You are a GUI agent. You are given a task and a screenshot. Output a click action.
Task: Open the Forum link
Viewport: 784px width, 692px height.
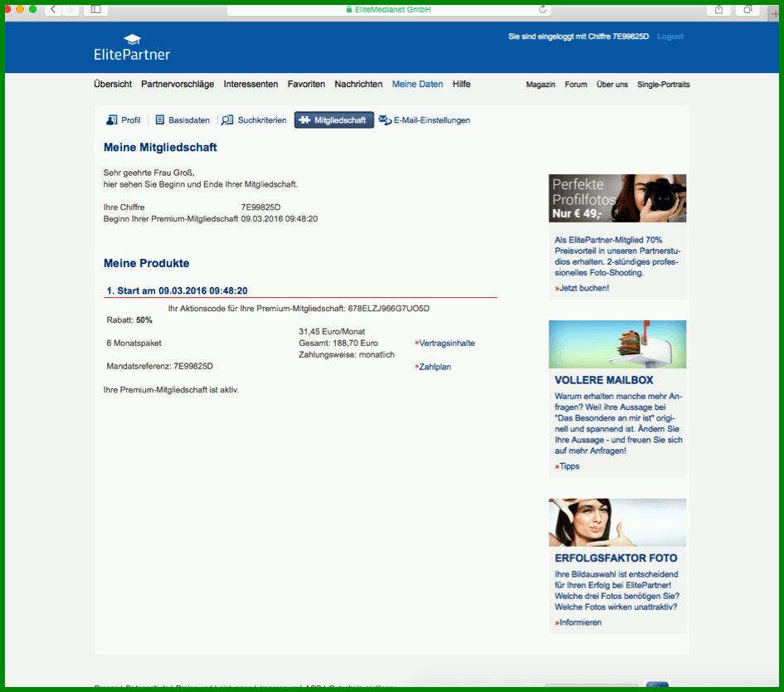click(576, 85)
